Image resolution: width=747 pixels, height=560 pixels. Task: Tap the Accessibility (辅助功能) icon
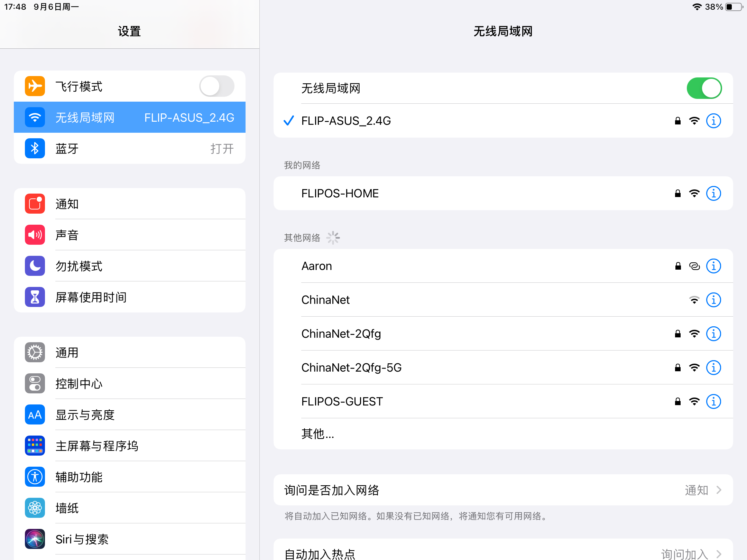click(x=35, y=477)
